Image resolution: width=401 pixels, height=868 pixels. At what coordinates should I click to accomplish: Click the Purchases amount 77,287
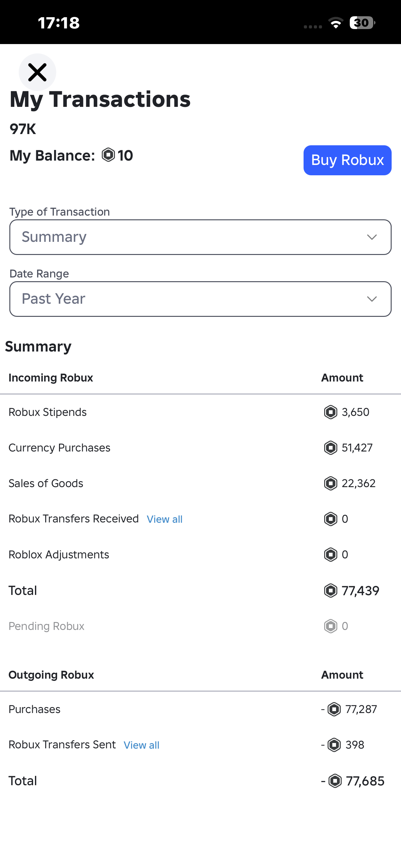coord(361,709)
